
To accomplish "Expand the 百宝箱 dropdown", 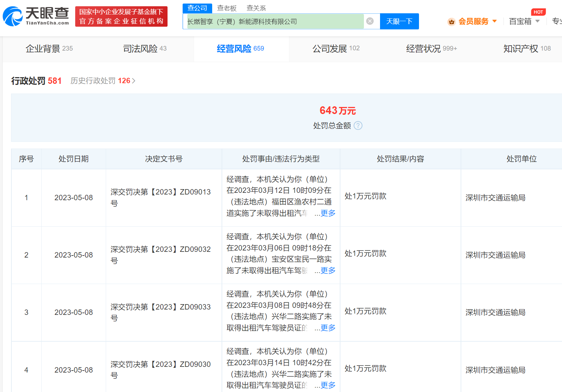I will point(524,21).
